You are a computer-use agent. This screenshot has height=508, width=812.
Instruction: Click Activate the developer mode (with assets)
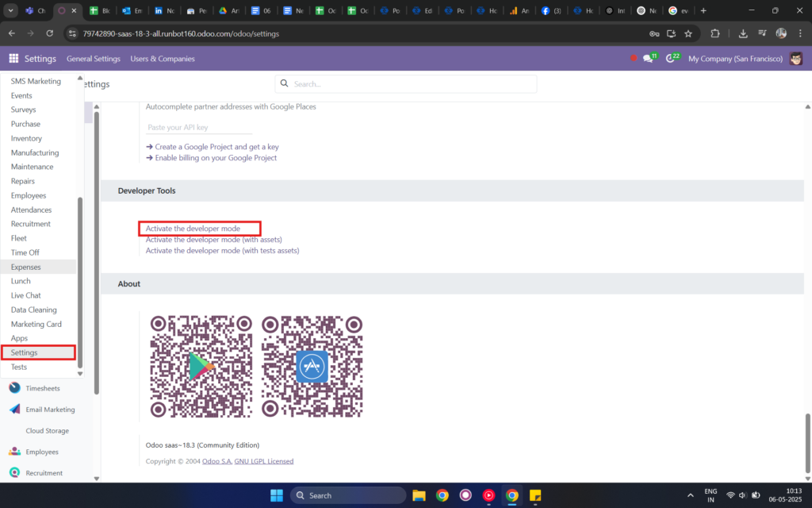214,240
